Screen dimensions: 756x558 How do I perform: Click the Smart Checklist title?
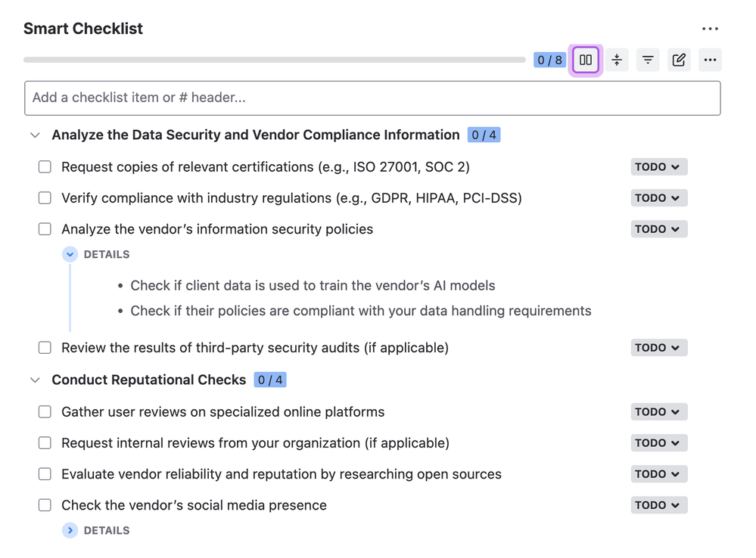click(x=82, y=28)
